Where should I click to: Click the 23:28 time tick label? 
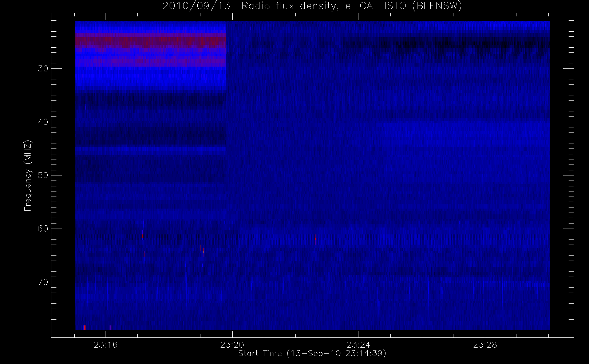coord(485,345)
